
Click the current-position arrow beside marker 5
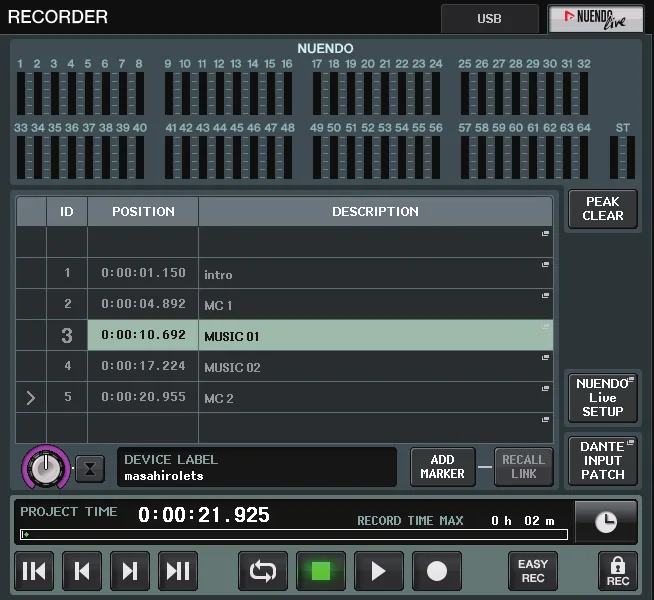click(31, 398)
